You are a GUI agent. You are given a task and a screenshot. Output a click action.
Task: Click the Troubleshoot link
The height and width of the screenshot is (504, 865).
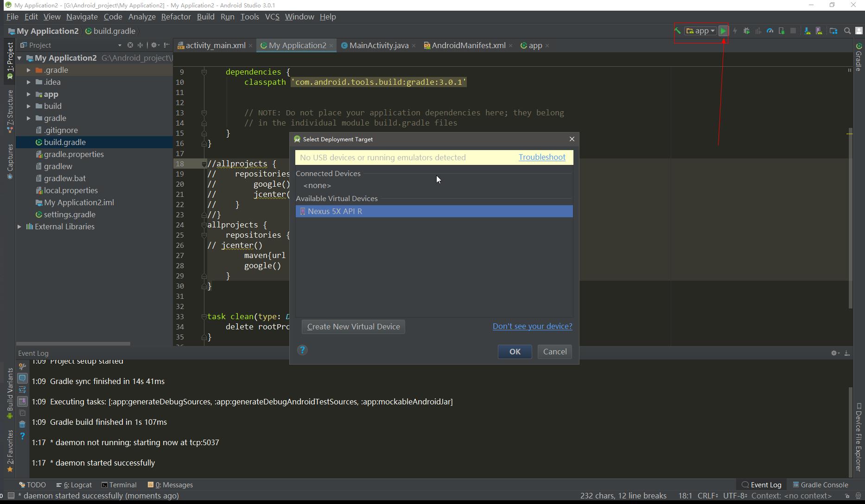[x=542, y=157]
